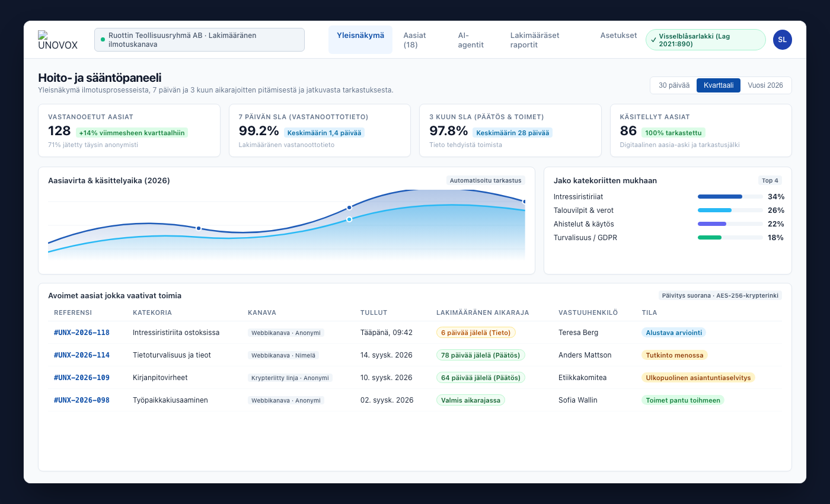Click the 6 päivää jälelä (Tieto) deadline tag
The image size is (830, 504).
point(476,333)
